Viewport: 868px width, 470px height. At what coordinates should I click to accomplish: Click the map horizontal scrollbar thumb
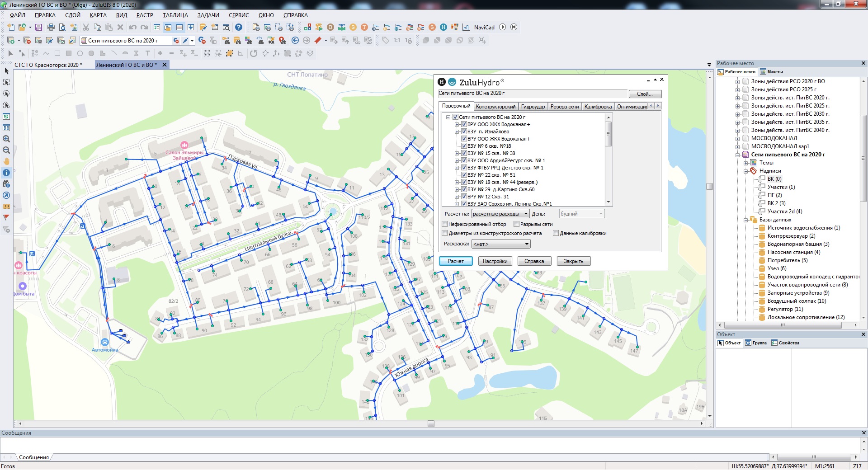click(x=431, y=424)
